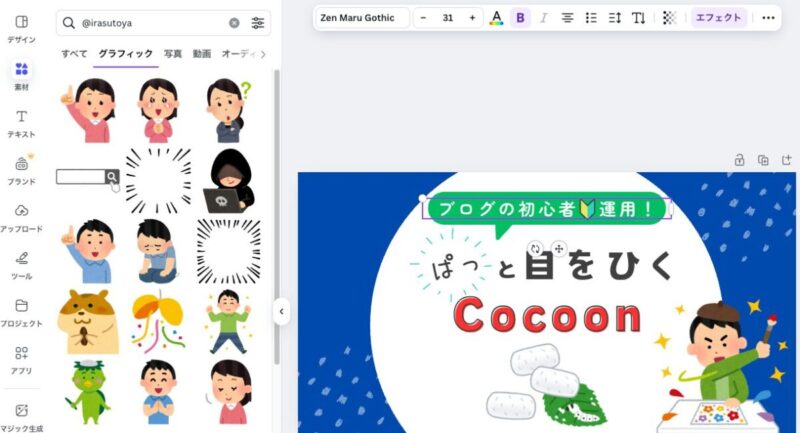Select the square burst lines graphic
Viewport: 800px width, 433px height.
click(229, 251)
